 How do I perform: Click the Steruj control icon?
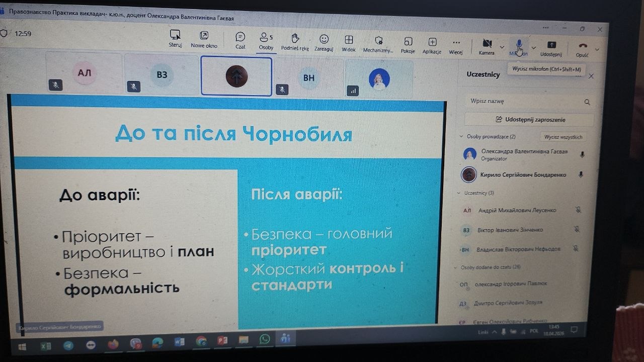175,36
